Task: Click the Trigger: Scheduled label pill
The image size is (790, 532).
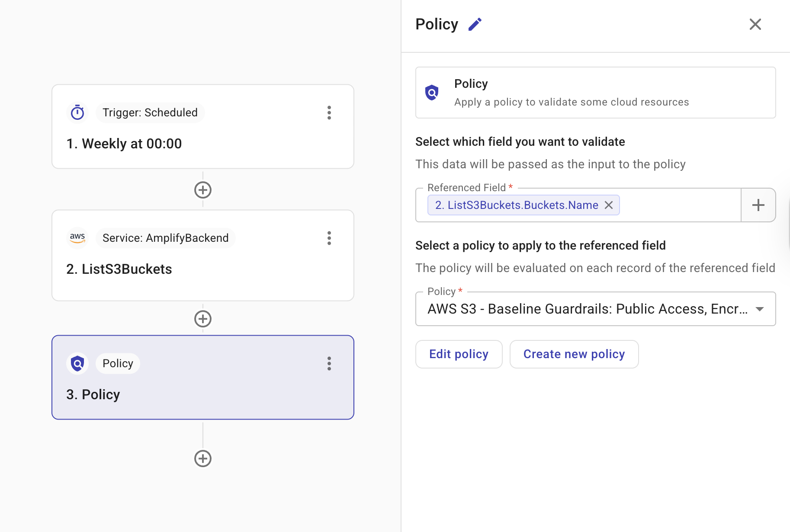Action: (150, 112)
